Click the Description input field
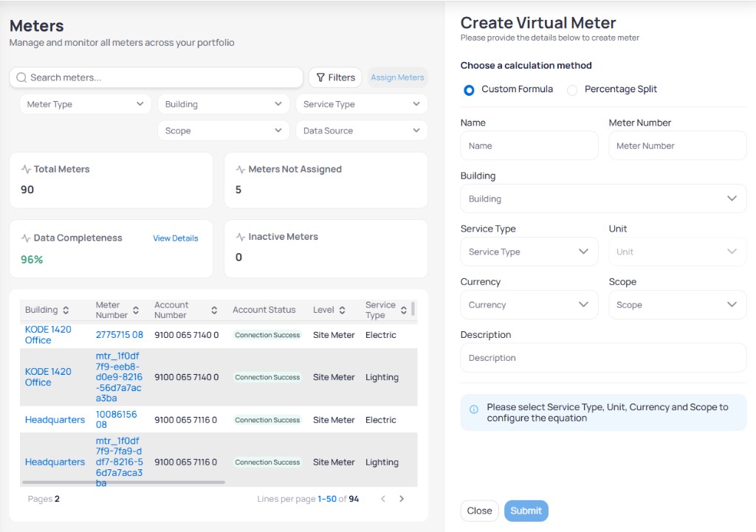The image size is (756, 532). click(x=603, y=358)
